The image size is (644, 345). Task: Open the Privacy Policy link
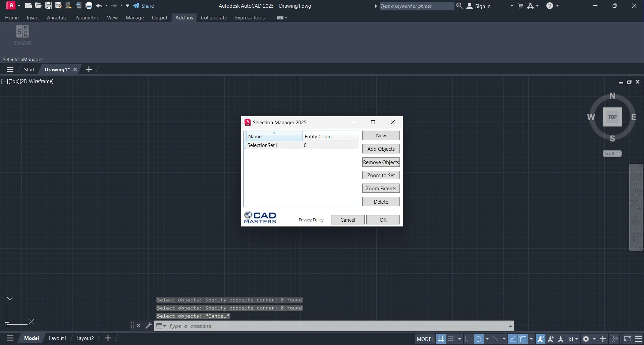click(x=311, y=220)
